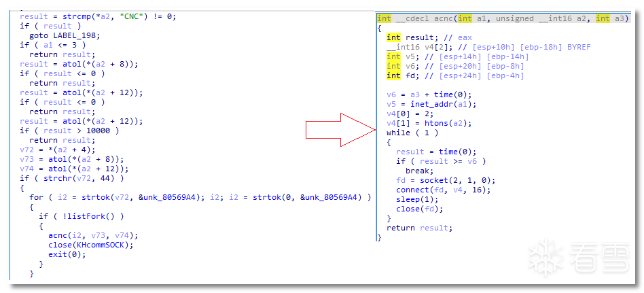Select the 'int v6;' declaration line

pos(455,66)
